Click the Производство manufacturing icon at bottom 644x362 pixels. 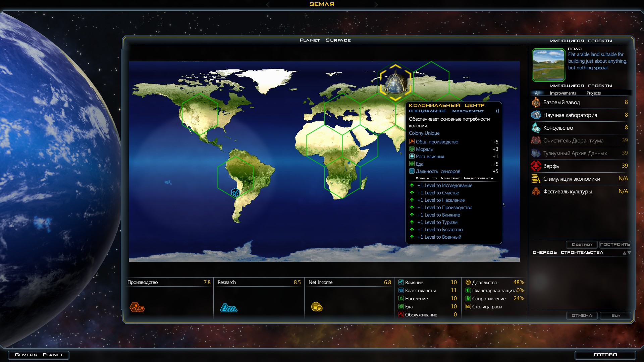tap(137, 307)
